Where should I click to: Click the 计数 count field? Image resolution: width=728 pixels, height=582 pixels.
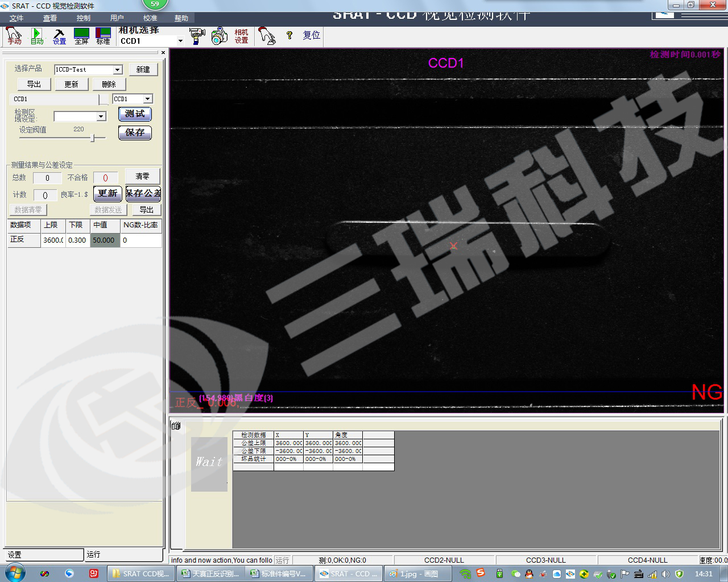tap(45, 195)
